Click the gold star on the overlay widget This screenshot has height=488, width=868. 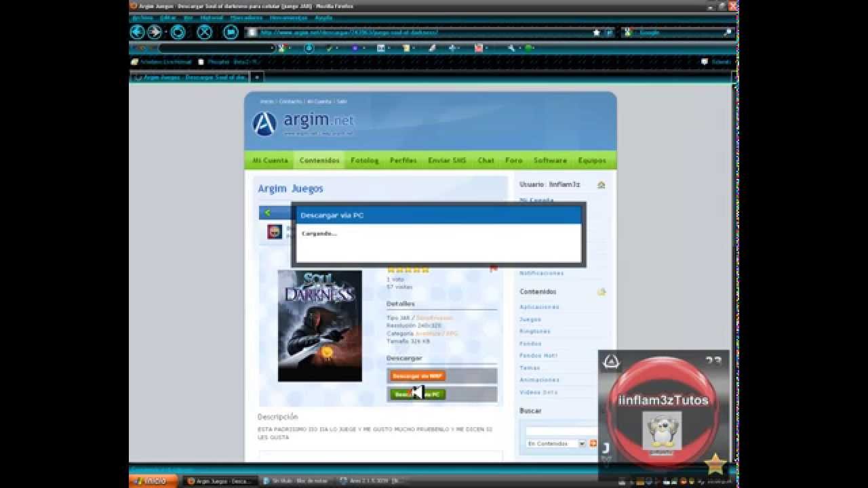click(x=715, y=464)
